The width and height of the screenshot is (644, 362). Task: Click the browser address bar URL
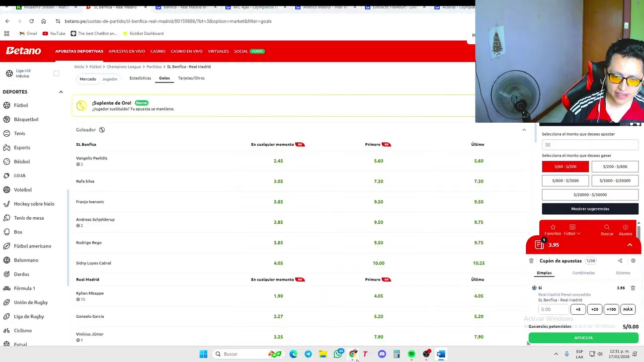[168, 21]
